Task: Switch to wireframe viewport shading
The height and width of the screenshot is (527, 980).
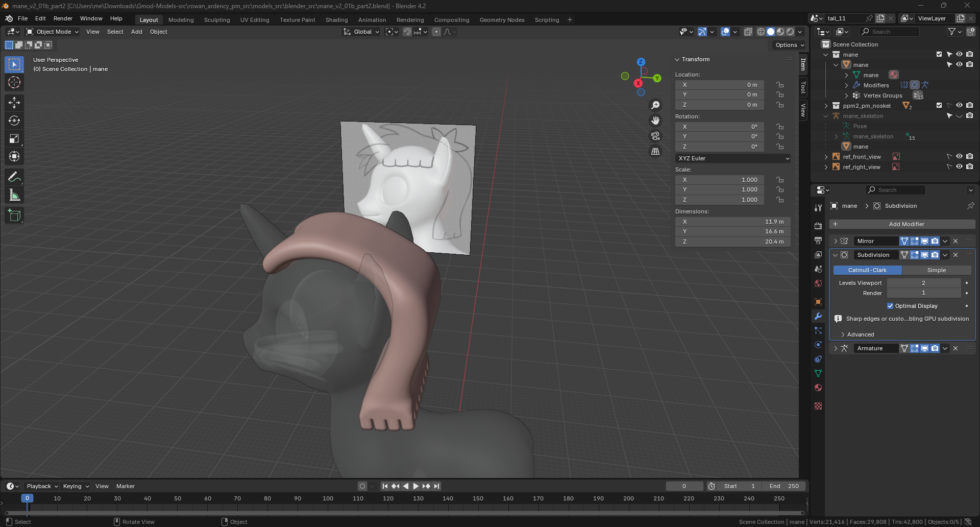Action: (x=761, y=32)
